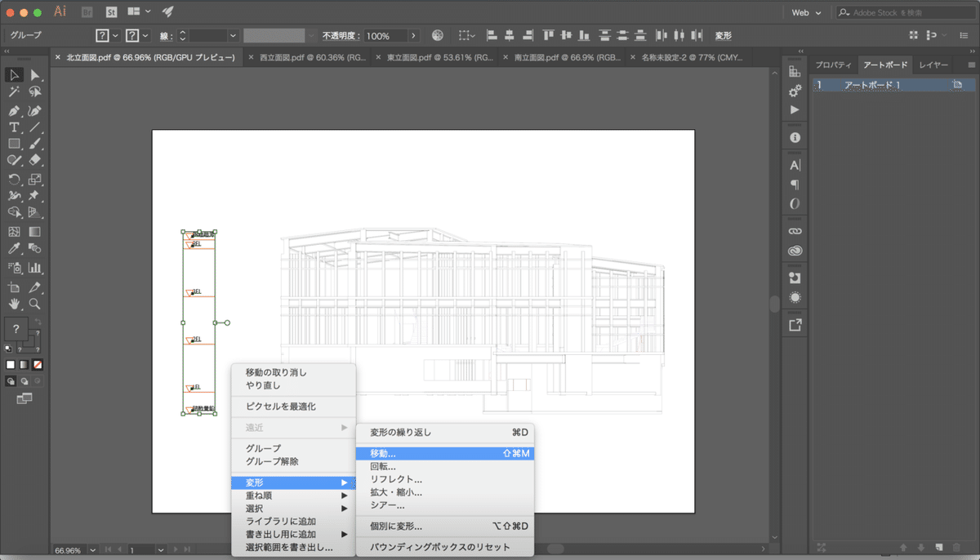Choose 個別に変形... in submenu
980x560 pixels.
445,526
